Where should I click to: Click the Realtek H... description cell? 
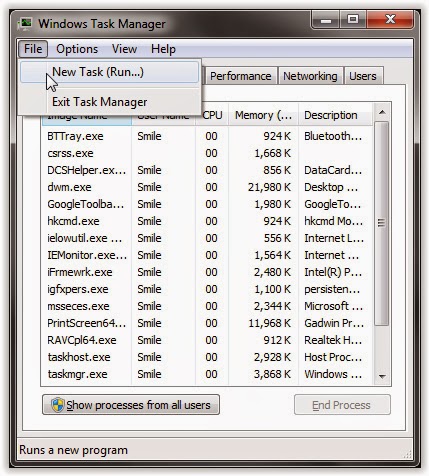click(x=333, y=340)
